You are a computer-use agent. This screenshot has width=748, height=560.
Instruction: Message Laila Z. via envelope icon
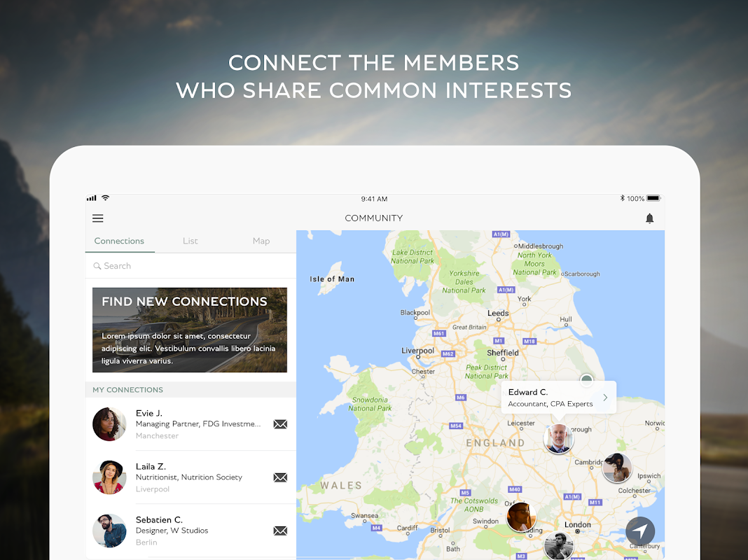pyautogui.click(x=280, y=477)
